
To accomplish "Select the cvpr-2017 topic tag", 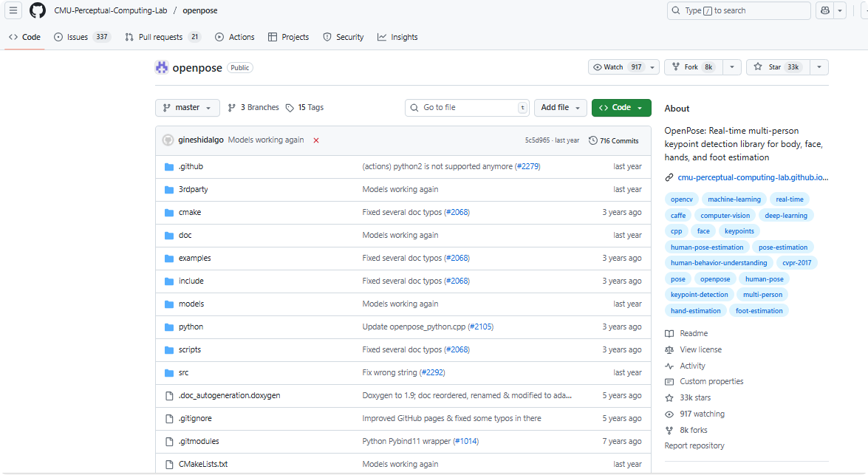I will [x=796, y=263].
